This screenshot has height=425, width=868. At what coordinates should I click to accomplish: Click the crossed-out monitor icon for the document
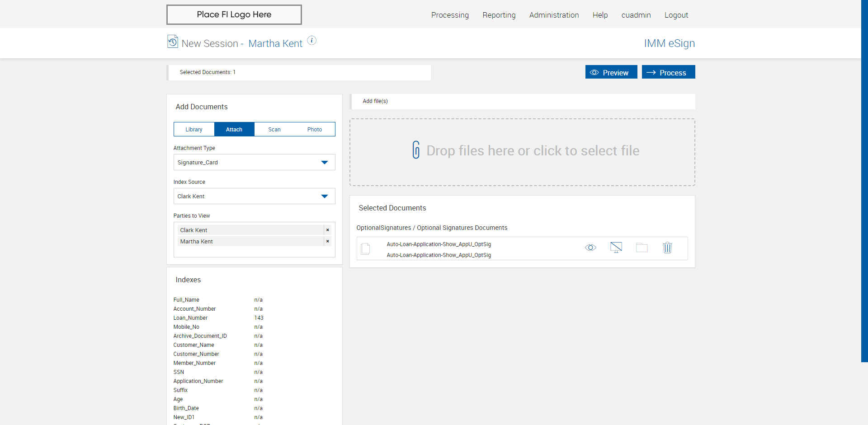click(616, 248)
